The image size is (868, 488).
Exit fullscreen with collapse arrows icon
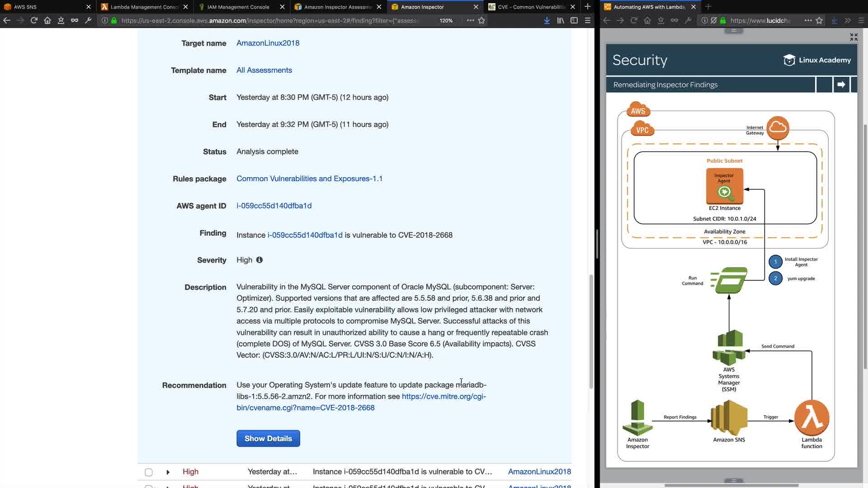tap(854, 37)
